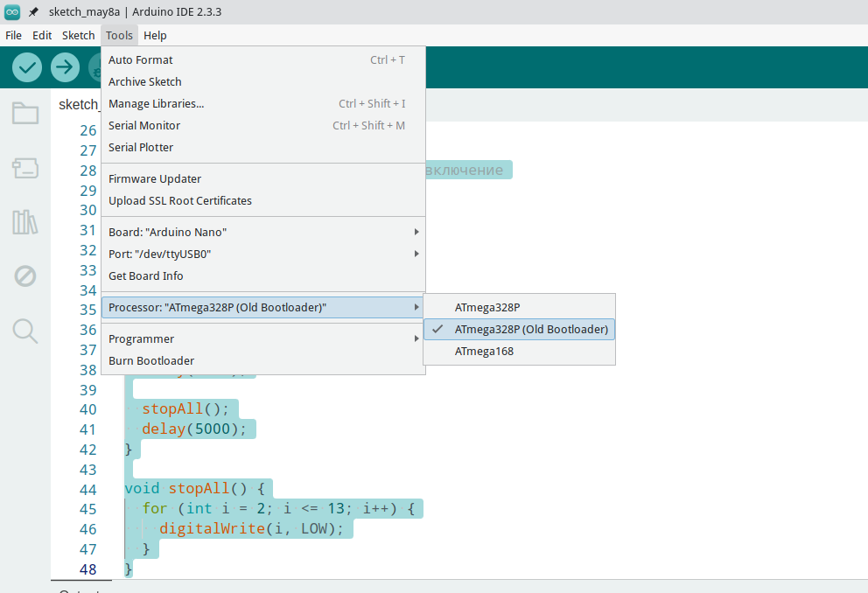Image resolution: width=868 pixels, height=593 pixels.
Task: Close the open Tools menu
Action: coord(119,35)
